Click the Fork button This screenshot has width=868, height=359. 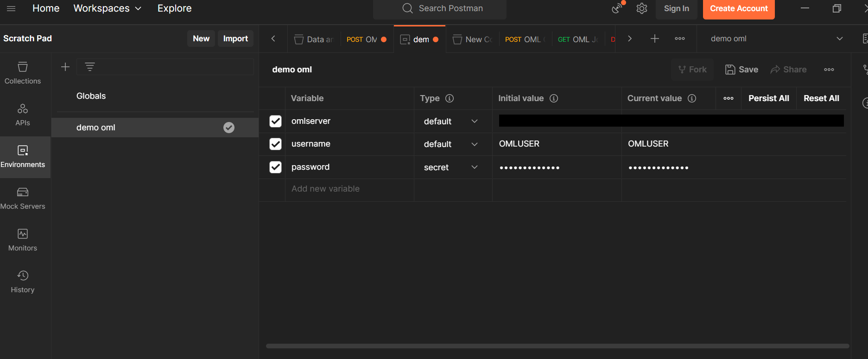pyautogui.click(x=692, y=70)
